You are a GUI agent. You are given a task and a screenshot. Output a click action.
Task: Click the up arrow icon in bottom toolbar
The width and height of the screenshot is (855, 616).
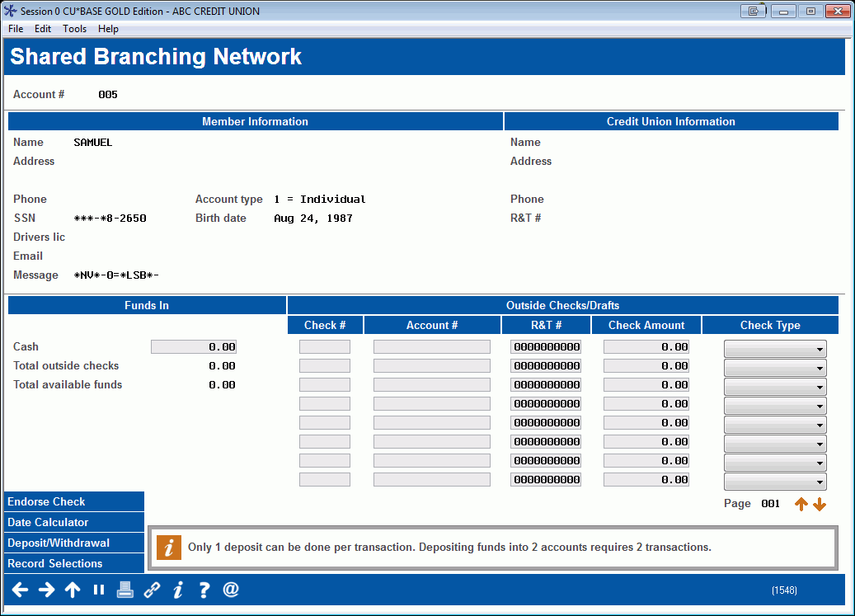click(73, 590)
